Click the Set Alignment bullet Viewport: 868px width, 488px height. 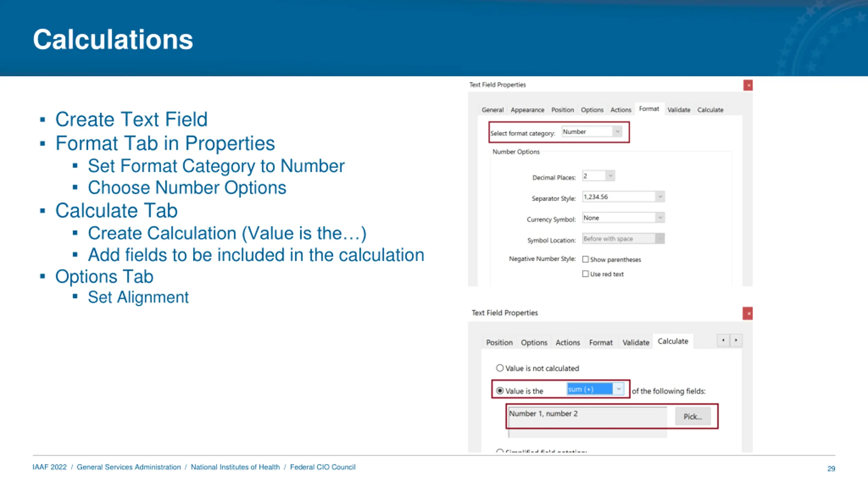tap(138, 297)
